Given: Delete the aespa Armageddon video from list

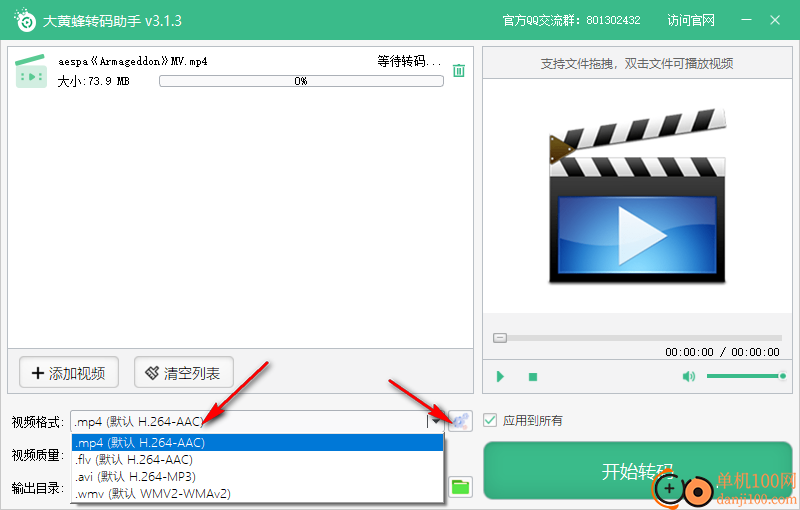Looking at the screenshot, I should tap(459, 70).
